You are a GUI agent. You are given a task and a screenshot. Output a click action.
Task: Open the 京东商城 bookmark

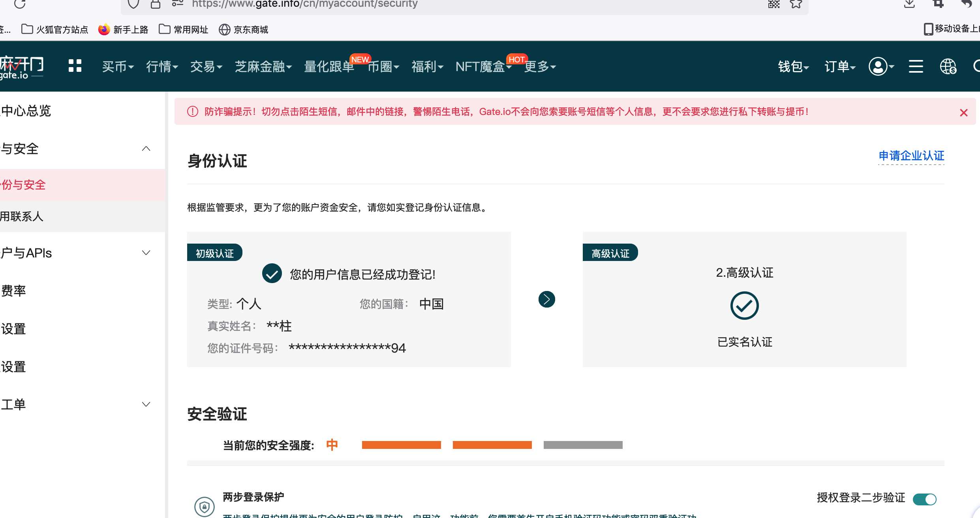[243, 30]
